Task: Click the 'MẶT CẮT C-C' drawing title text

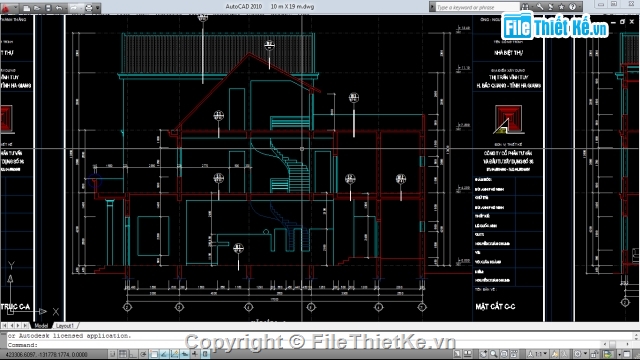Action: pos(495,307)
